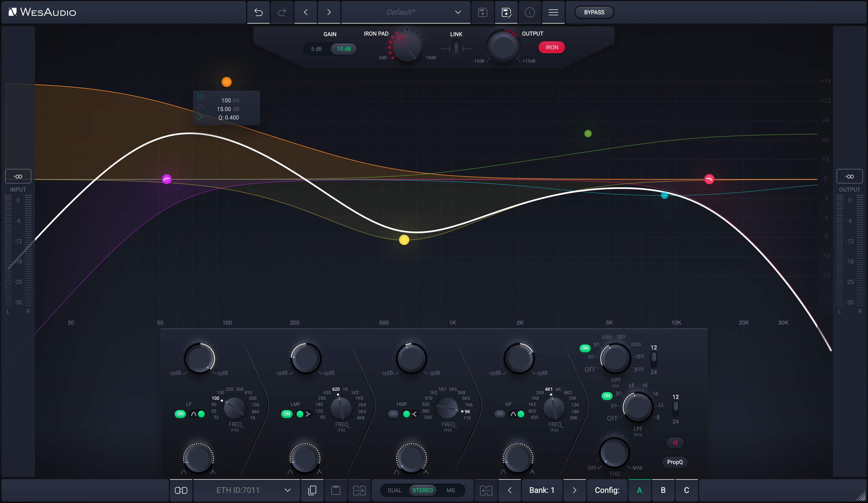This screenshot has width=868, height=503.
Task: Toggle the HPF ON switch
Action: point(585,348)
